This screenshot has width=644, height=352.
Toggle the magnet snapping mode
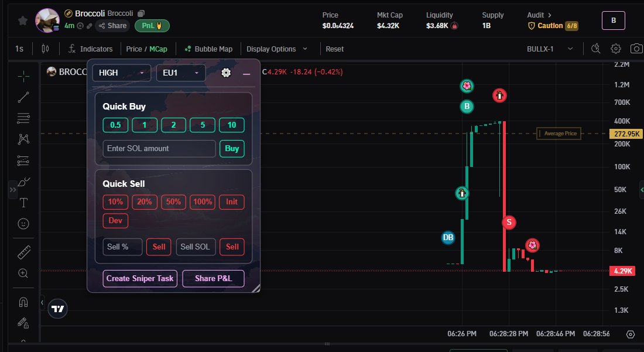pyautogui.click(x=23, y=302)
